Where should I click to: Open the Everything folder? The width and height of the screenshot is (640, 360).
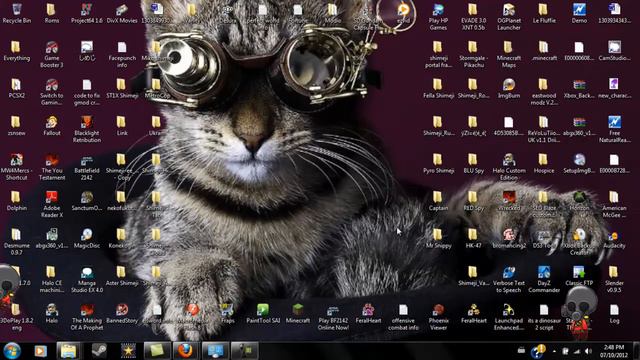point(16,51)
